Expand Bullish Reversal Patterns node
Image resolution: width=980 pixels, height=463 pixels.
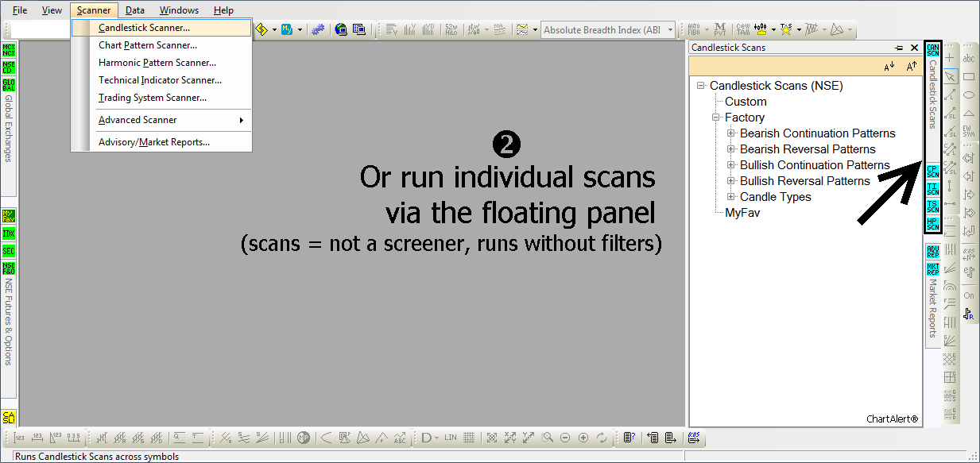point(731,181)
